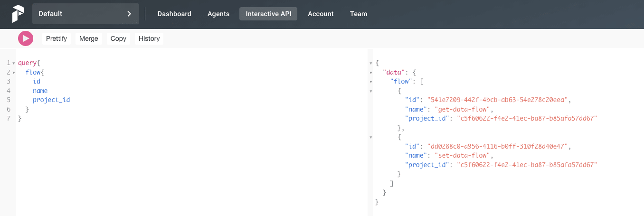The width and height of the screenshot is (644, 216).
Task: Click the "data" key in results
Action: click(394, 72)
